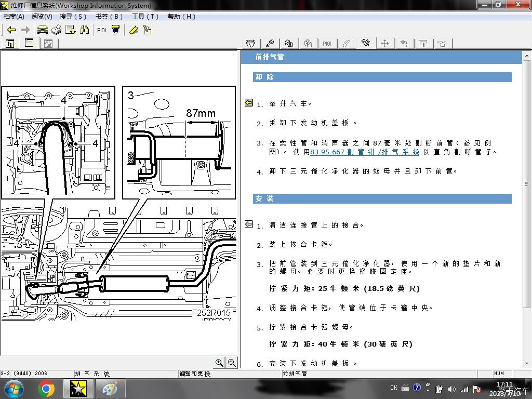This screenshot has width=532, height=399.
Task: Zoom in on the exhaust diagram
Action: pos(219,362)
